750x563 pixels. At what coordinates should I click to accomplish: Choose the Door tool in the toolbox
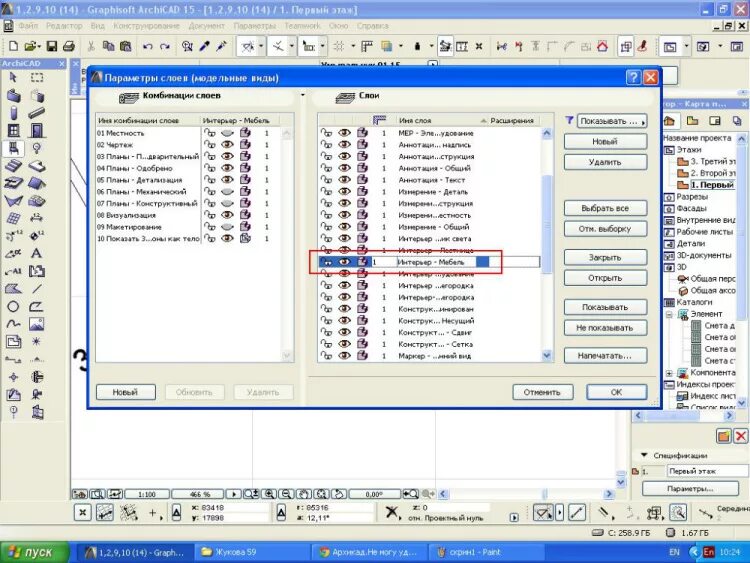(37, 130)
